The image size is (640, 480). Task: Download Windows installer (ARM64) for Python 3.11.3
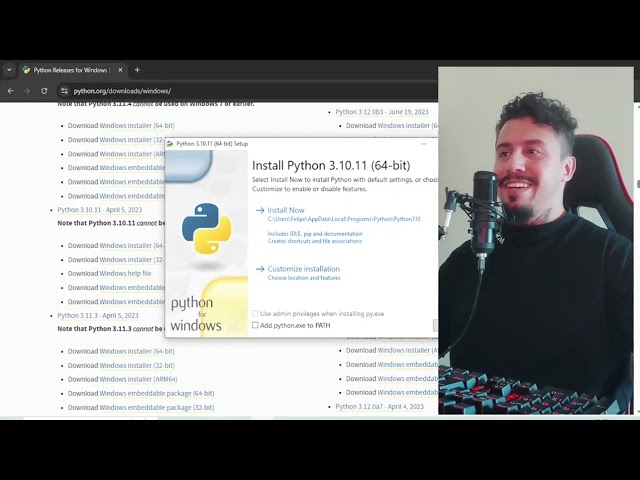138,379
